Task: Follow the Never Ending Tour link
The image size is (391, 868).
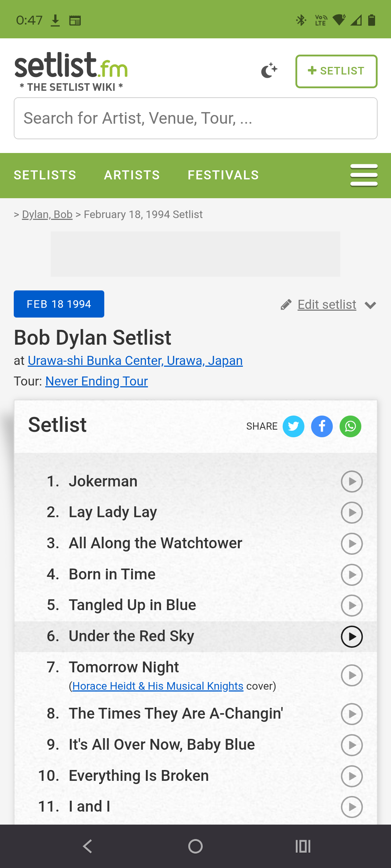Action: coord(97,381)
